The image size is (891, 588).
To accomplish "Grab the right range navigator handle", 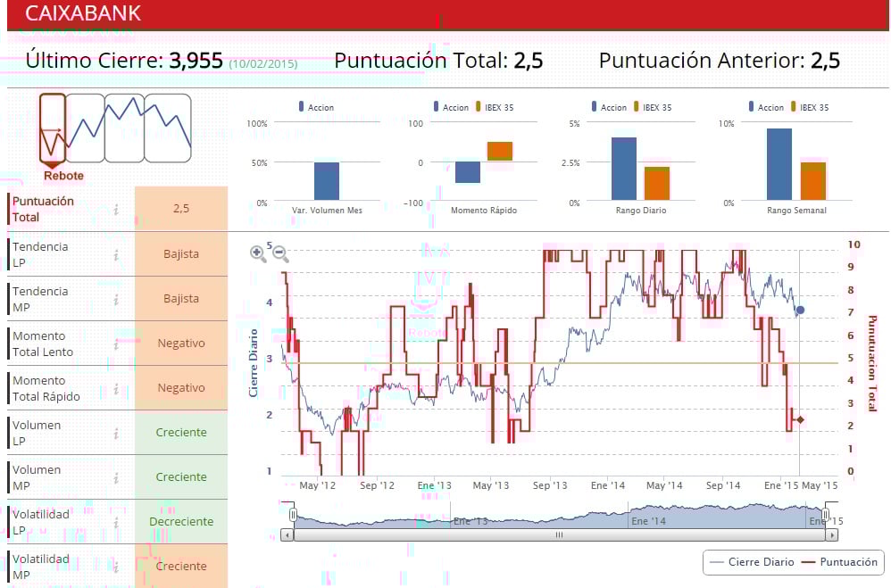I will pyautogui.click(x=825, y=516).
